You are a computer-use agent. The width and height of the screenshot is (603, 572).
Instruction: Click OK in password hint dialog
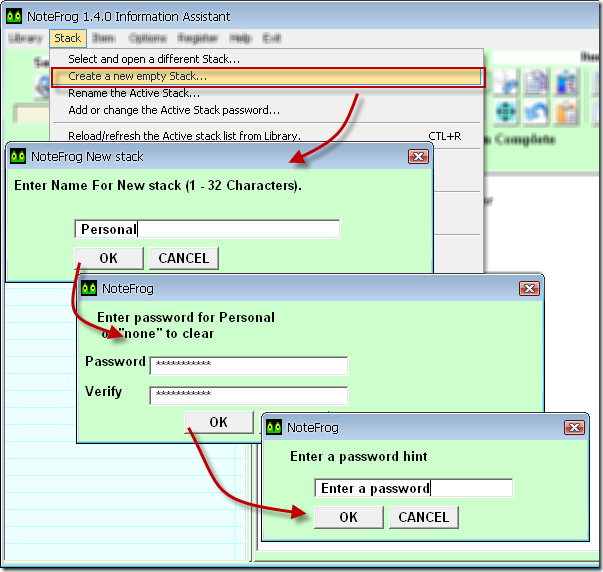pos(349,517)
